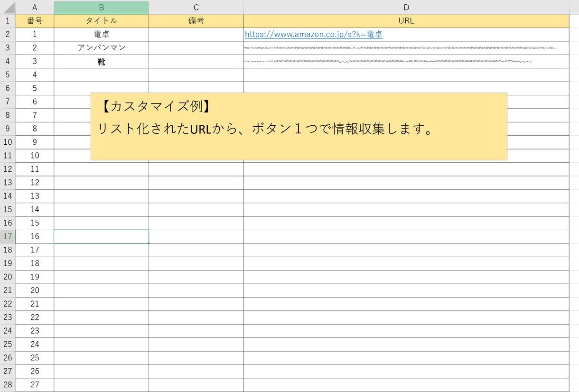The height and width of the screenshot is (392, 579).
Task: Select the cell containing 電卓
Action: pyautogui.click(x=101, y=35)
